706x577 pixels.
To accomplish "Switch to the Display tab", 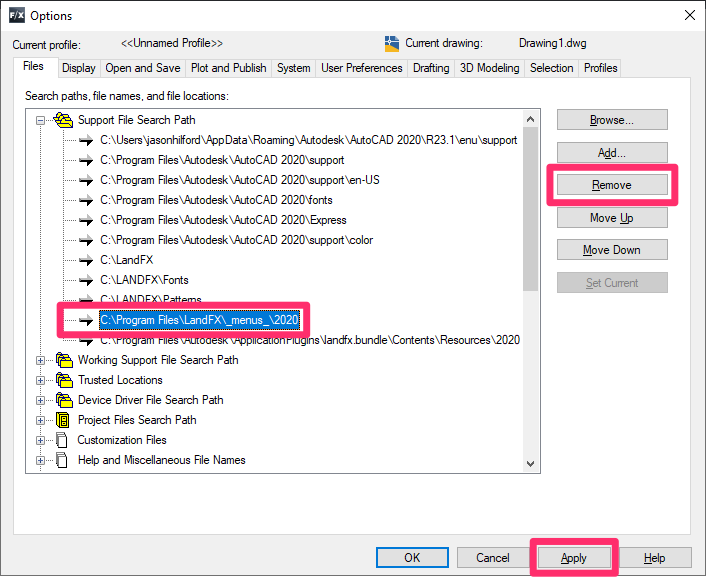I will [79, 68].
